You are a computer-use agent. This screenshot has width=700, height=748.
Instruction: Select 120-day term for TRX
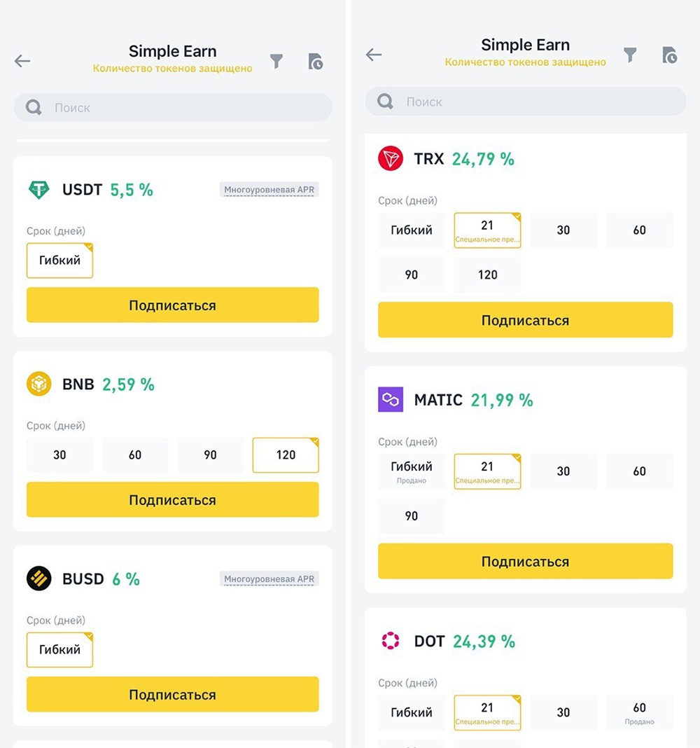[487, 275]
